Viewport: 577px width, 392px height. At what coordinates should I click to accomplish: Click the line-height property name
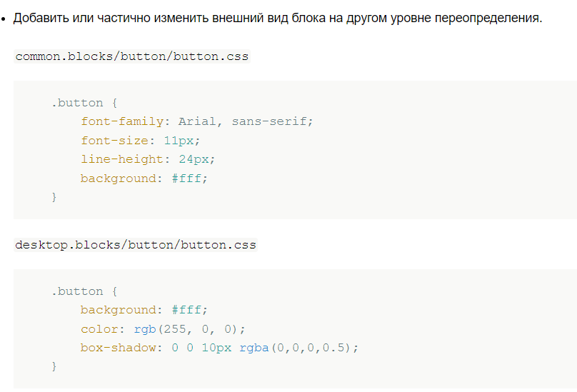click(x=122, y=159)
